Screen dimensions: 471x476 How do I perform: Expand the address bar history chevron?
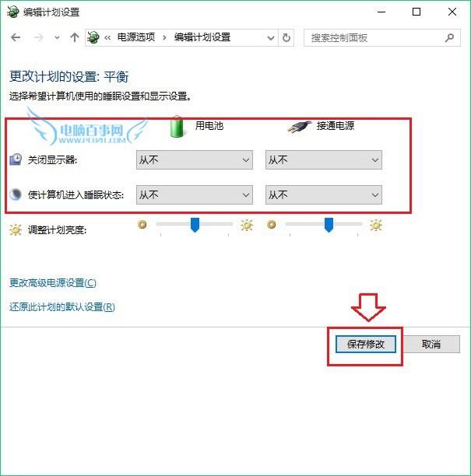pyautogui.click(x=270, y=38)
